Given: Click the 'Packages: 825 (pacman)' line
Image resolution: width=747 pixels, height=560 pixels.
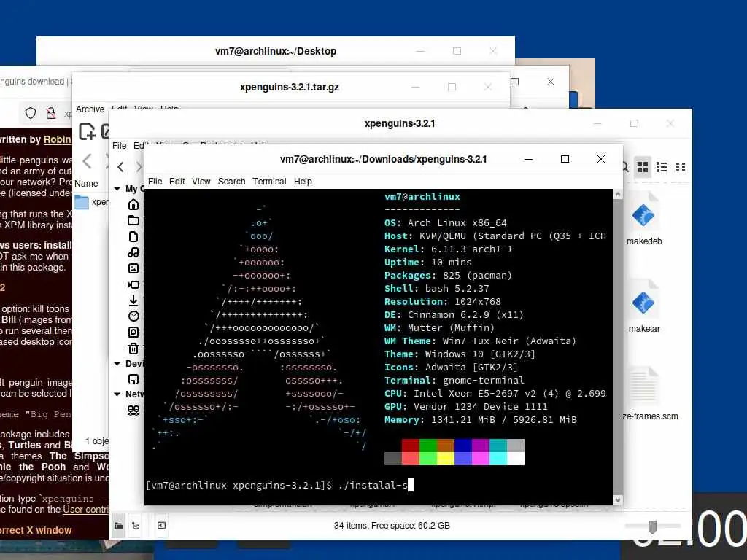Looking at the screenshot, I should pos(448,275).
